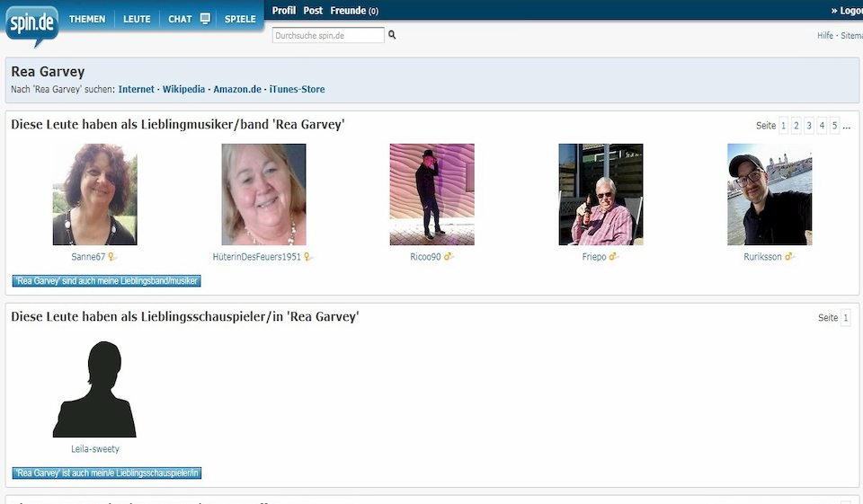Click the chat monitor icon
Image resolution: width=863 pixels, height=504 pixels.
pyautogui.click(x=205, y=19)
